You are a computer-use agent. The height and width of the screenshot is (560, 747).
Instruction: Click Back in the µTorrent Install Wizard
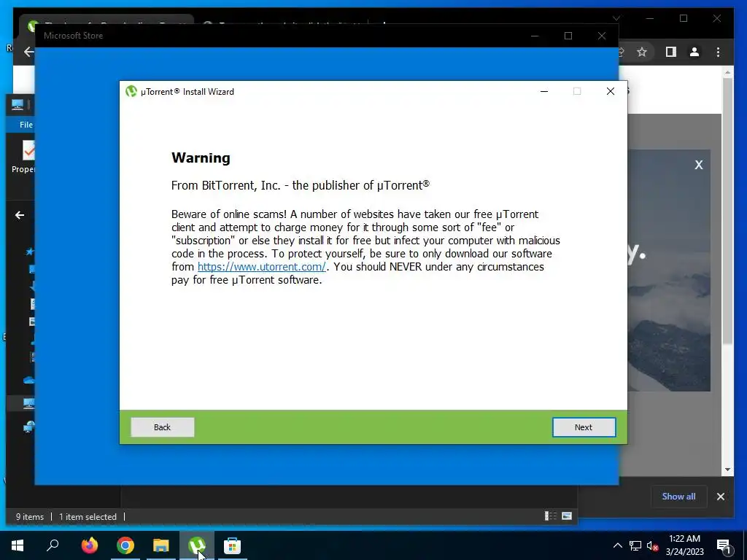point(163,427)
